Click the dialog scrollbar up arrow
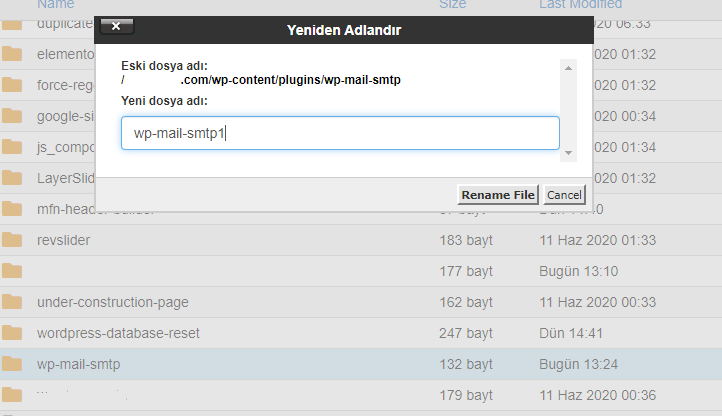 pyautogui.click(x=569, y=68)
